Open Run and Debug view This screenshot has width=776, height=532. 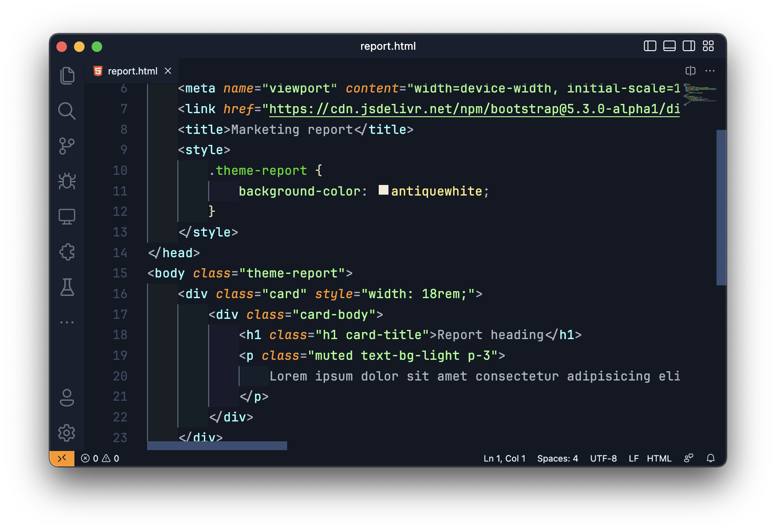pos(67,181)
